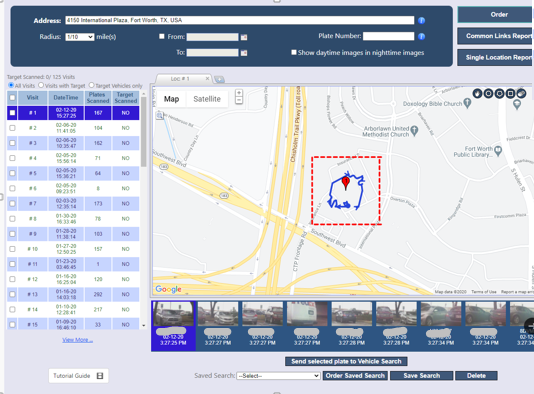Click the Address info icon
Viewport: 534px width, 394px height.
(x=421, y=20)
